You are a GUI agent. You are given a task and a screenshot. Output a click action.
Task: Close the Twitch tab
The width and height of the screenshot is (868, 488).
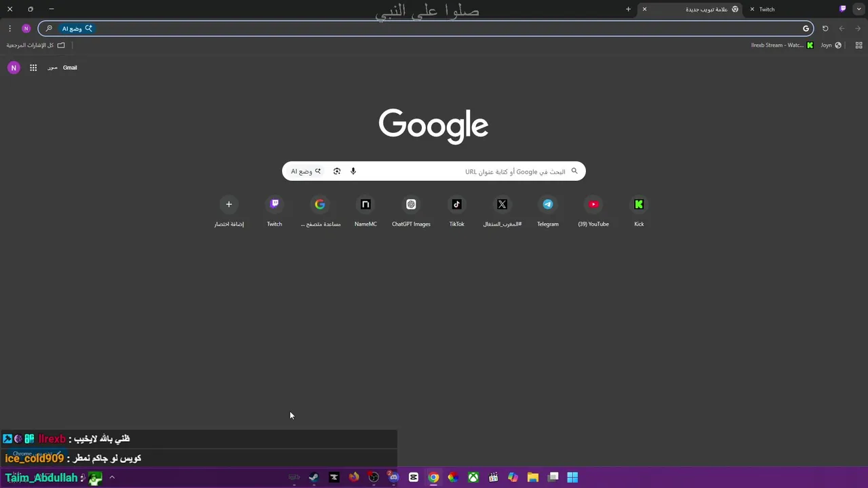(x=752, y=9)
